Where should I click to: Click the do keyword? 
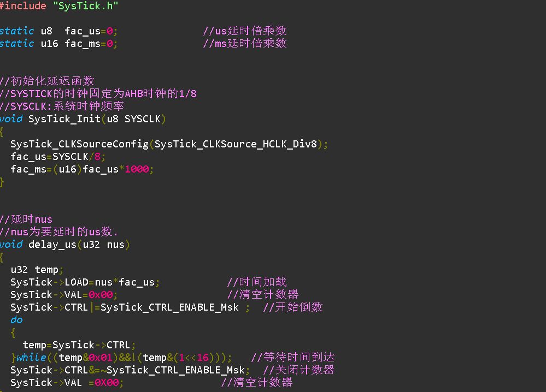(x=16, y=319)
